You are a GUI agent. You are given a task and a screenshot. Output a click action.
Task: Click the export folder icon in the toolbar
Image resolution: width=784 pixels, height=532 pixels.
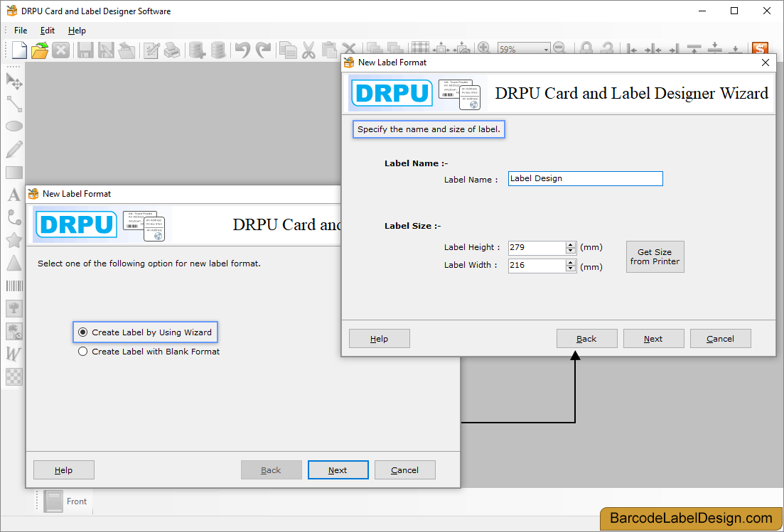click(127, 50)
